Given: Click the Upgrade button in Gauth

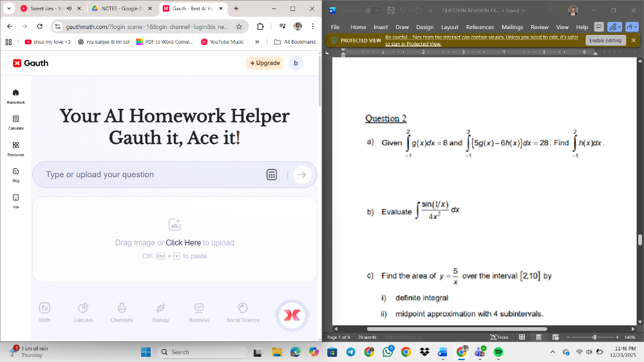Looking at the screenshot, I should point(265,63).
